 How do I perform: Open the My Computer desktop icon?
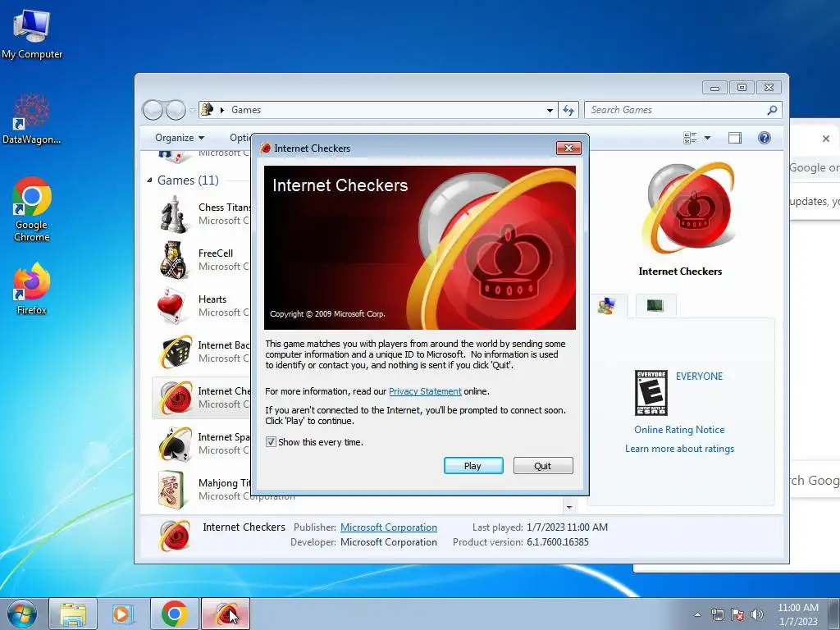32,34
